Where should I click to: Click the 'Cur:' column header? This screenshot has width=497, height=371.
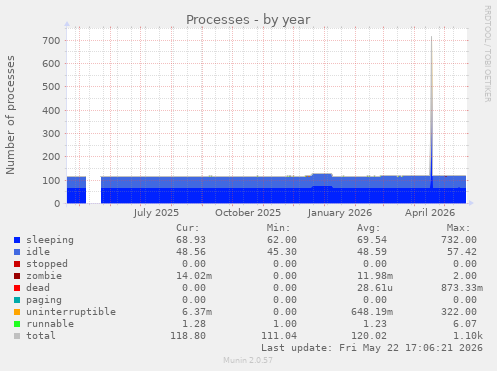[x=188, y=228]
